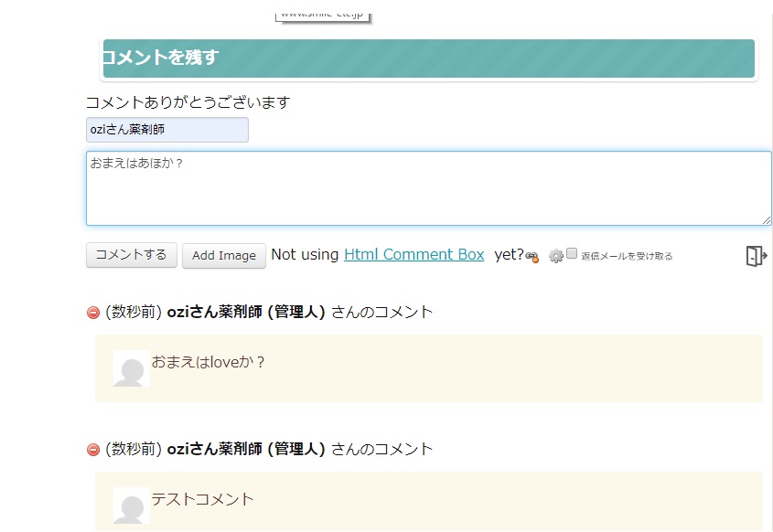Click the "おまえはloveか？" comment text
773x532 pixels.
(x=209, y=362)
